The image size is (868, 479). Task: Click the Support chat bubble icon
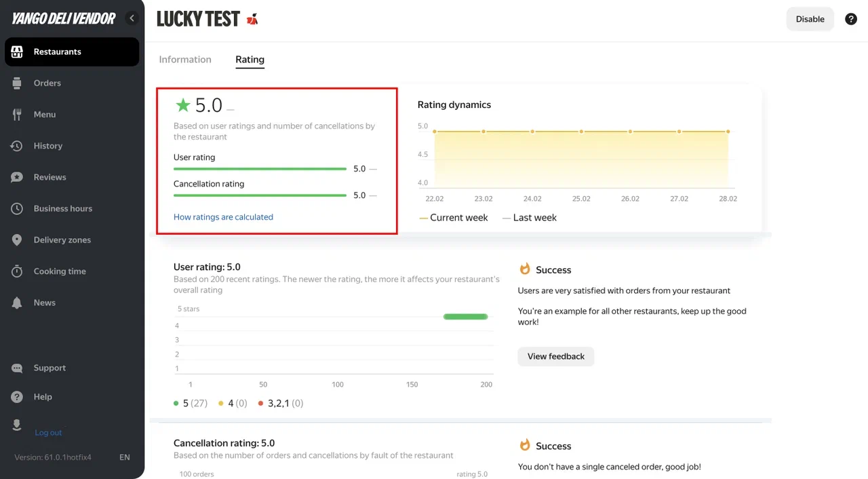click(18, 368)
